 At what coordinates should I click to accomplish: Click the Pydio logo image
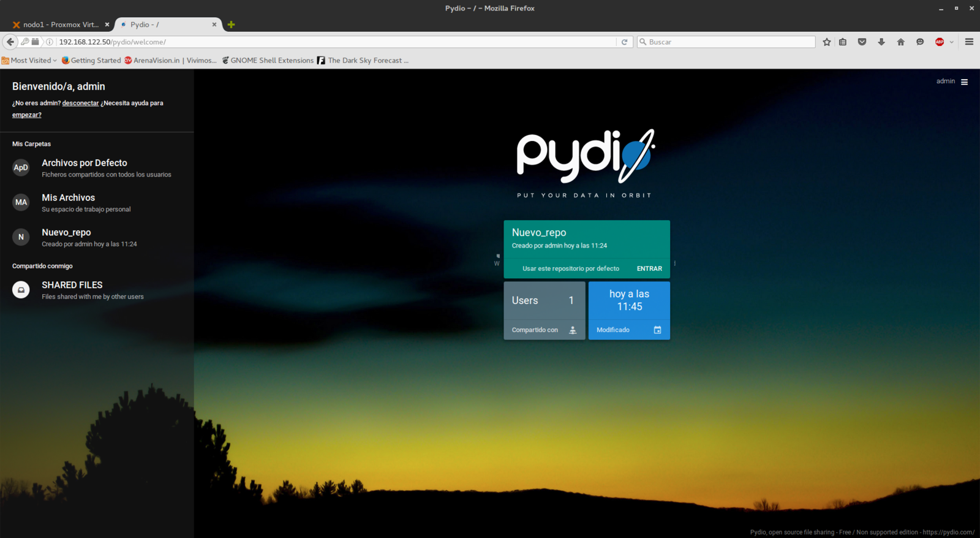586,163
